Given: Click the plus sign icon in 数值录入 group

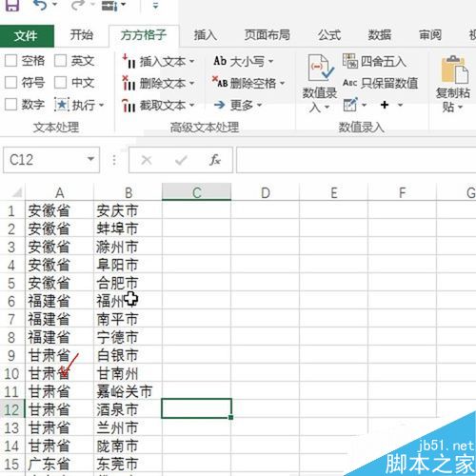Looking at the screenshot, I should pyautogui.click(x=385, y=105).
